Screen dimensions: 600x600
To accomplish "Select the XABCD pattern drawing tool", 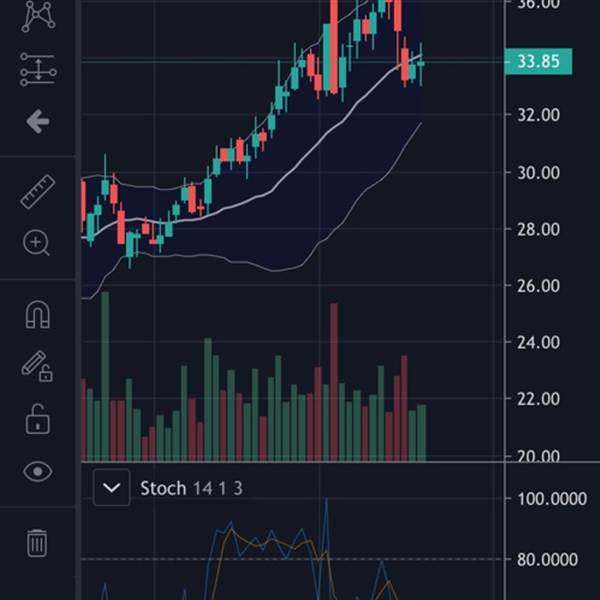I will (x=38, y=16).
